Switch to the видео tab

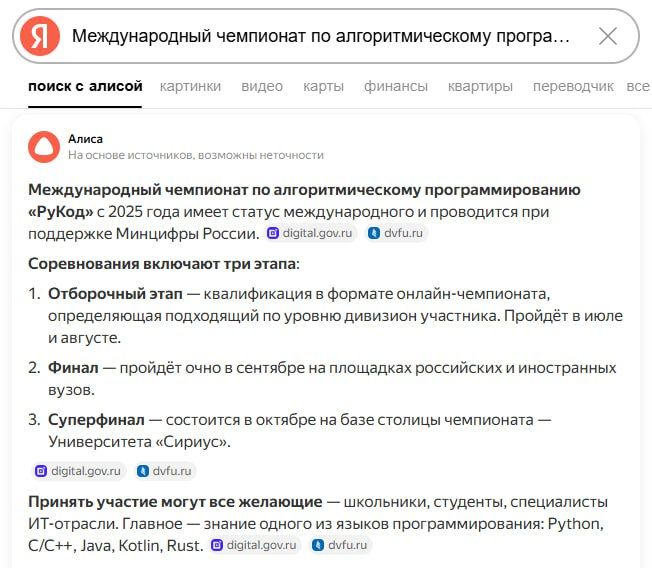pyautogui.click(x=262, y=86)
